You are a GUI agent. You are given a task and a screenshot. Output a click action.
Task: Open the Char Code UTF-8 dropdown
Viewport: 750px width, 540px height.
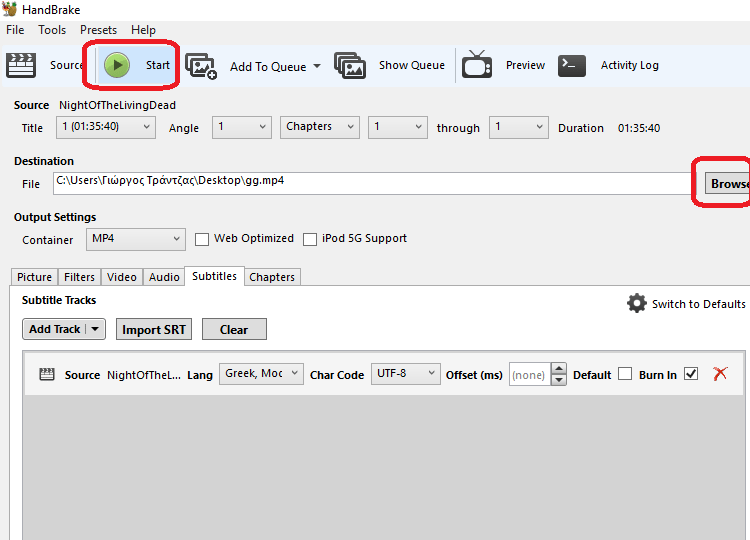(x=406, y=374)
